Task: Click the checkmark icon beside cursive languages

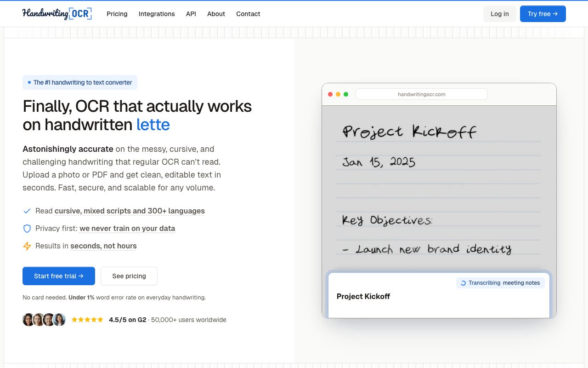Action: tap(27, 211)
